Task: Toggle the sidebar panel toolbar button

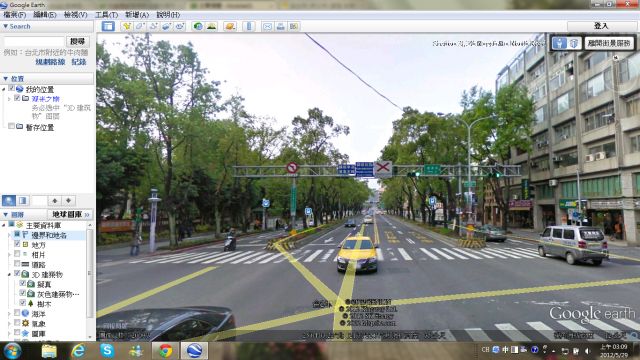Action: pos(108,26)
